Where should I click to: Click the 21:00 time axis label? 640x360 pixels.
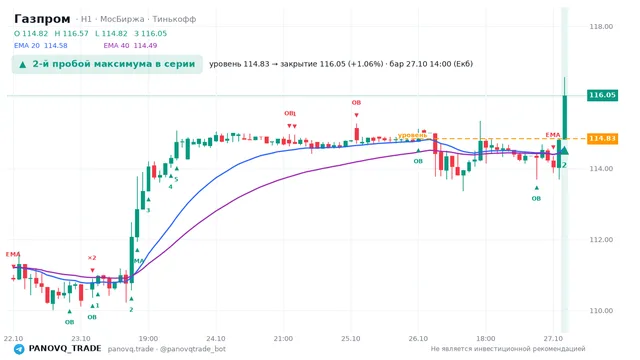coord(283,339)
